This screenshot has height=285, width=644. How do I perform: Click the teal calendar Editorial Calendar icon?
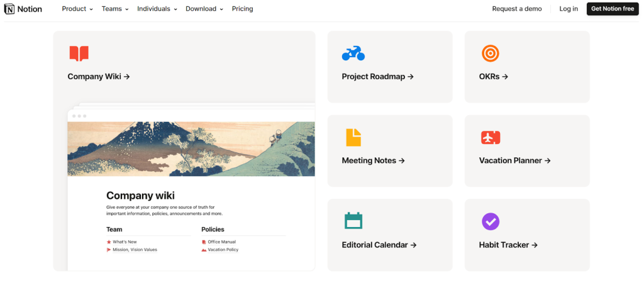pos(353,221)
